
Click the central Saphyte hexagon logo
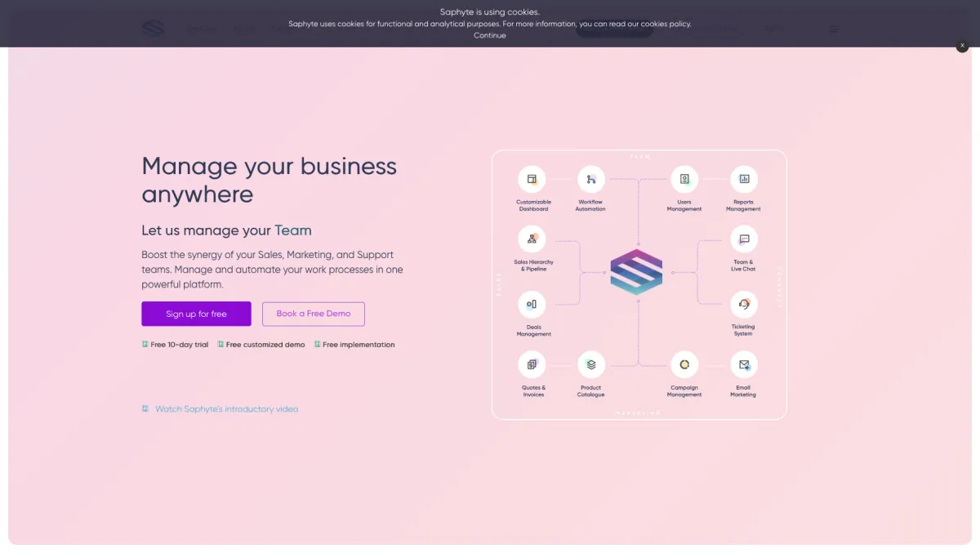click(637, 272)
